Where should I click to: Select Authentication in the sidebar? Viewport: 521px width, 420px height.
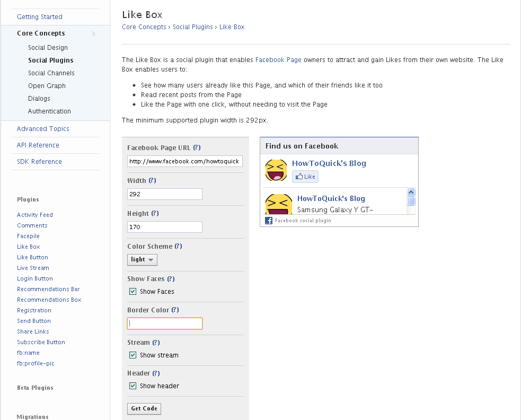click(x=49, y=111)
